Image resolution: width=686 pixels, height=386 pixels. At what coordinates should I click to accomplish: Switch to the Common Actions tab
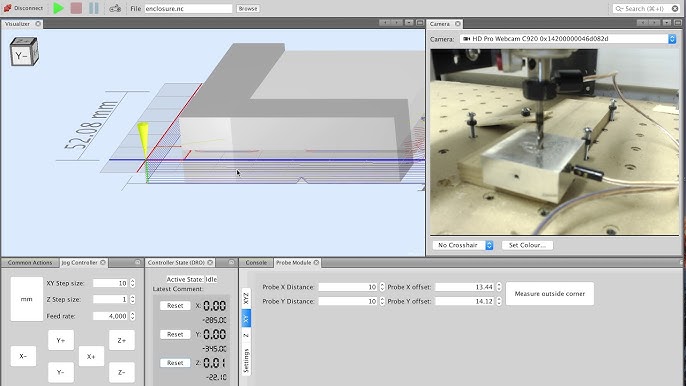point(30,263)
